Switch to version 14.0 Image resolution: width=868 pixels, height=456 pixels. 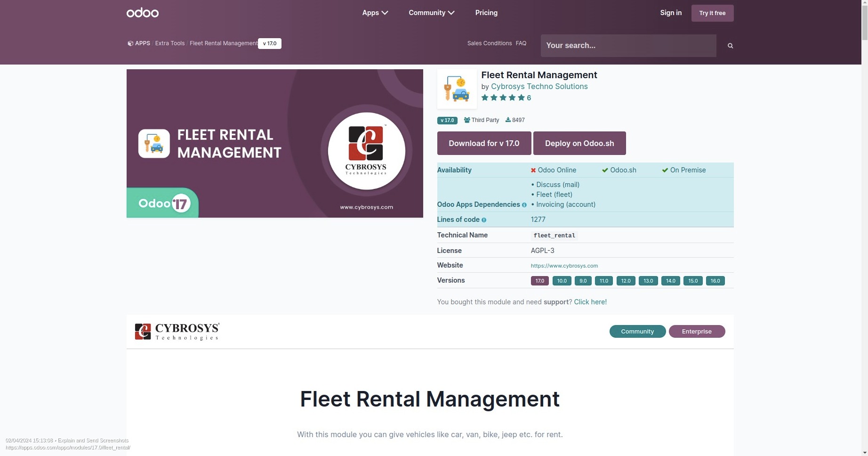[671, 281]
